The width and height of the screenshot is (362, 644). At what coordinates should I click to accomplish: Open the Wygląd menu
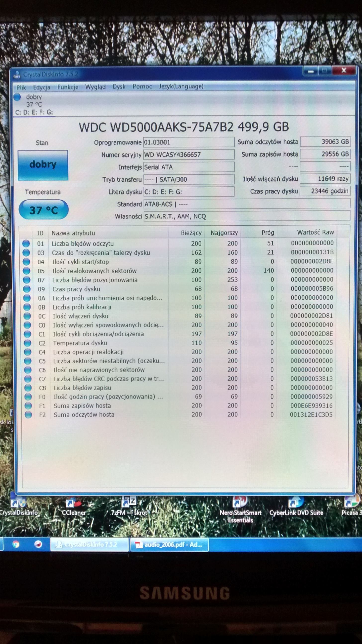point(95,87)
